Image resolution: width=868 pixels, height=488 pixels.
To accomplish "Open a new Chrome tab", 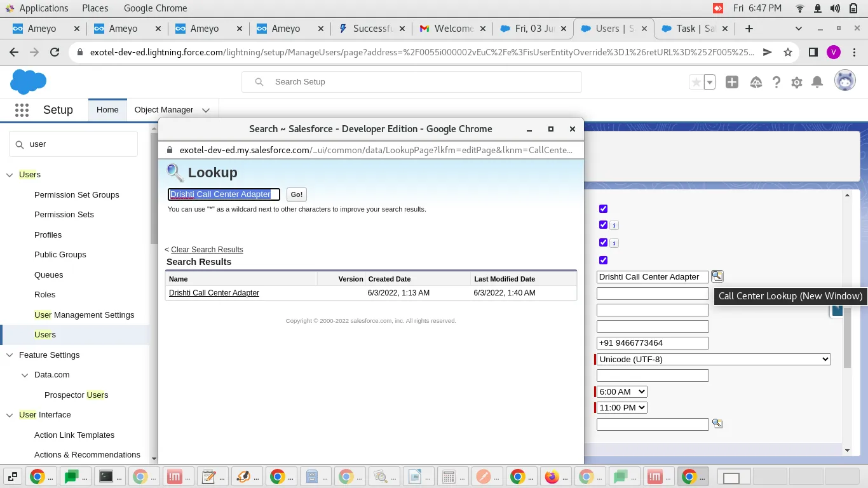I will point(749,29).
